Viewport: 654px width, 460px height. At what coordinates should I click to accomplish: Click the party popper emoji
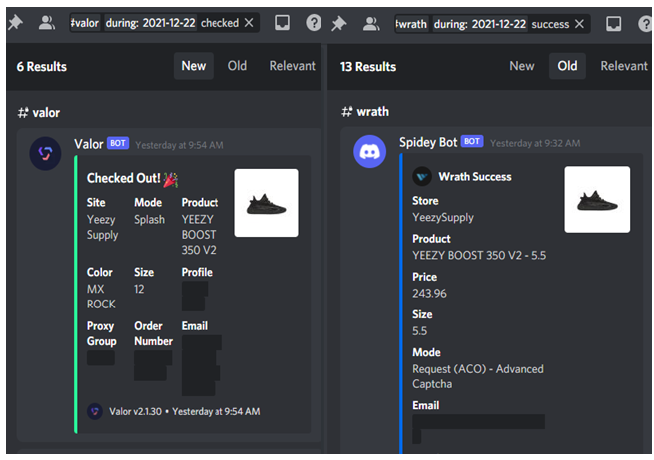click(170, 180)
